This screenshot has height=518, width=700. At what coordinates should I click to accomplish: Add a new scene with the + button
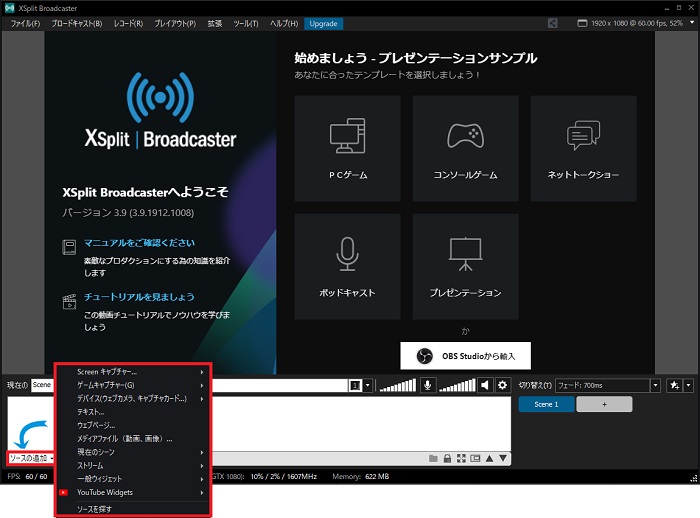tap(604, 404)
